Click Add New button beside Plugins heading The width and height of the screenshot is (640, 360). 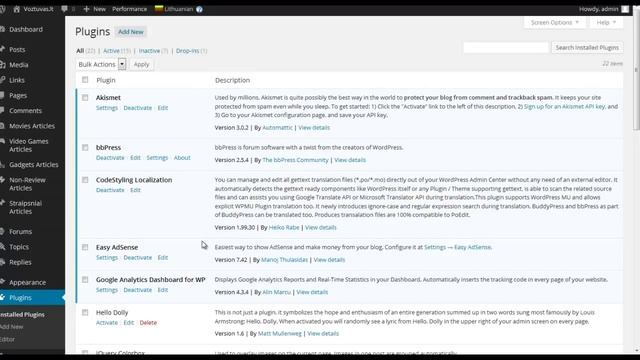pos(131,32)
